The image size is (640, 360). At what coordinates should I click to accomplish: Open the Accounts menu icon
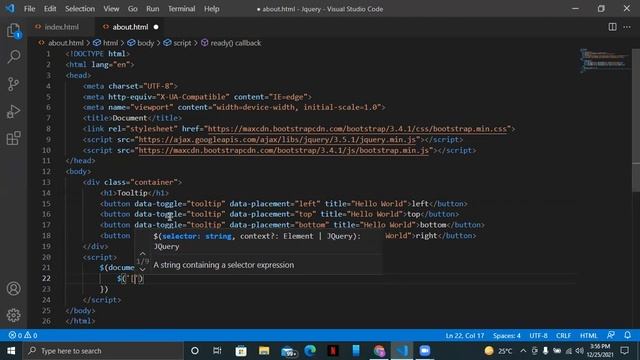13,289
